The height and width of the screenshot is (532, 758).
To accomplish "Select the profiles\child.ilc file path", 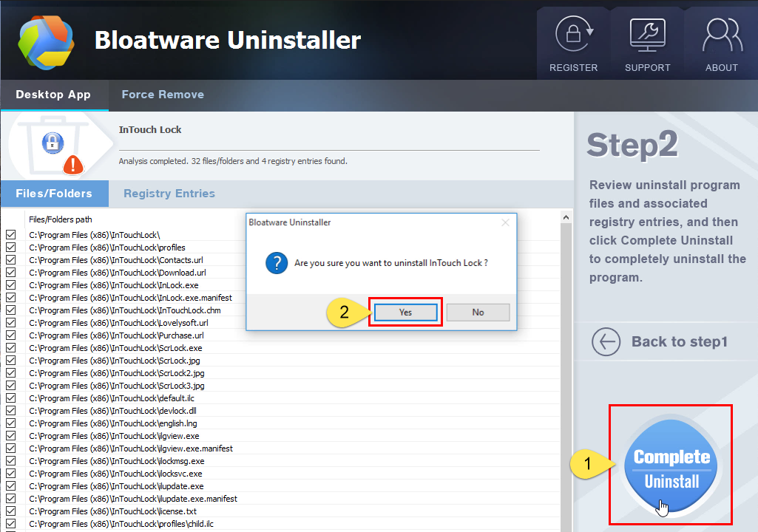I will point(121,524).
